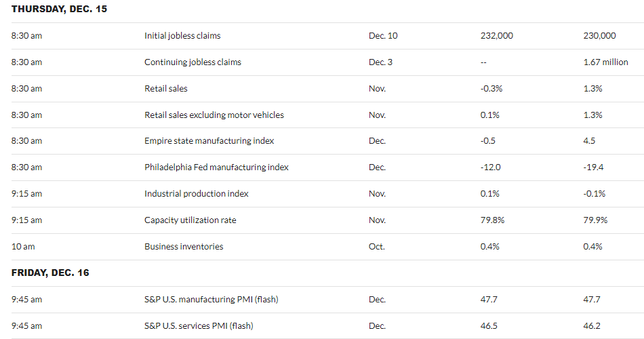Select the '-12.0' Philadelphia Fed value
The image size is (644, 339).
pyautogui.click(x=490, y=167)
